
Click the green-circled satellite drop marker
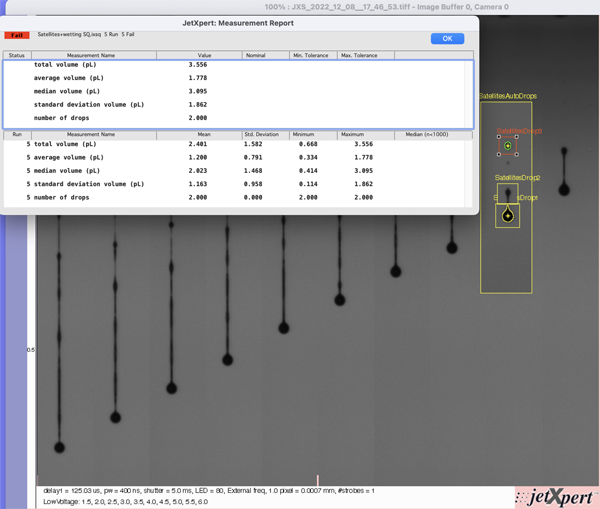[x=508, y=145]
